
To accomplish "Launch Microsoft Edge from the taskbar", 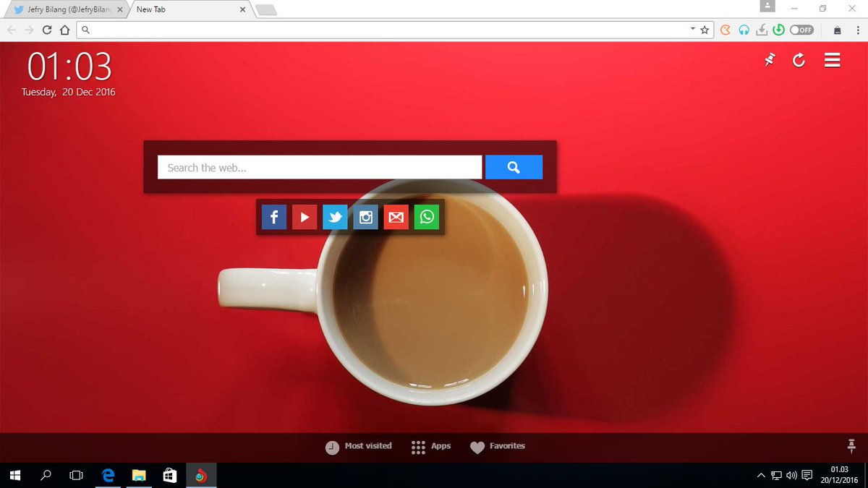I will point(109,476).
